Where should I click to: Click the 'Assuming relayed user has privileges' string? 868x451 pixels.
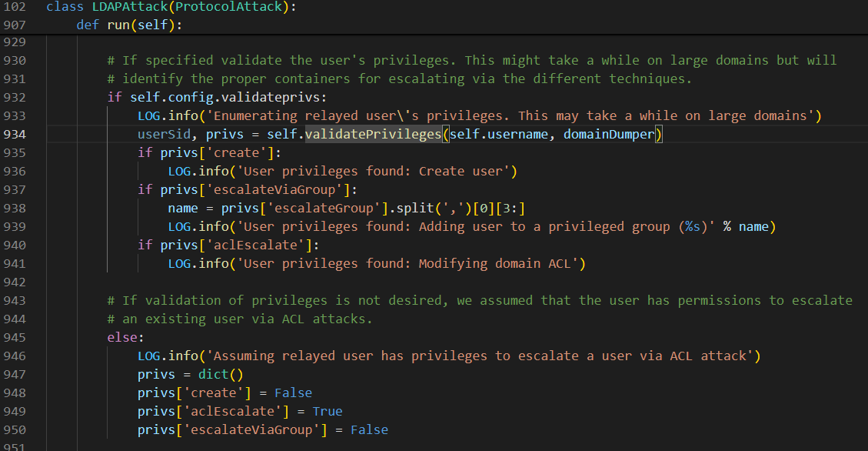[x=484, y=356]
